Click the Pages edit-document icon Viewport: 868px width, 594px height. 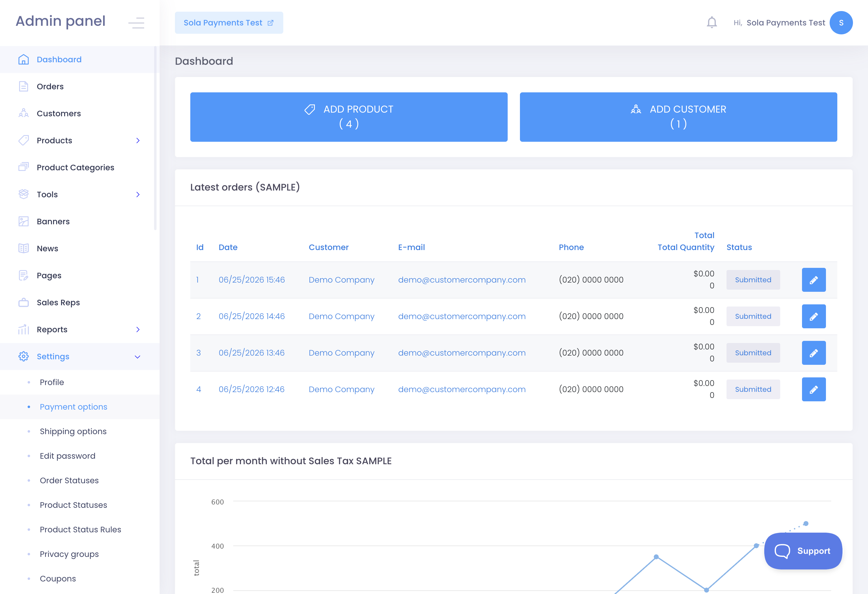pos(24,276)
